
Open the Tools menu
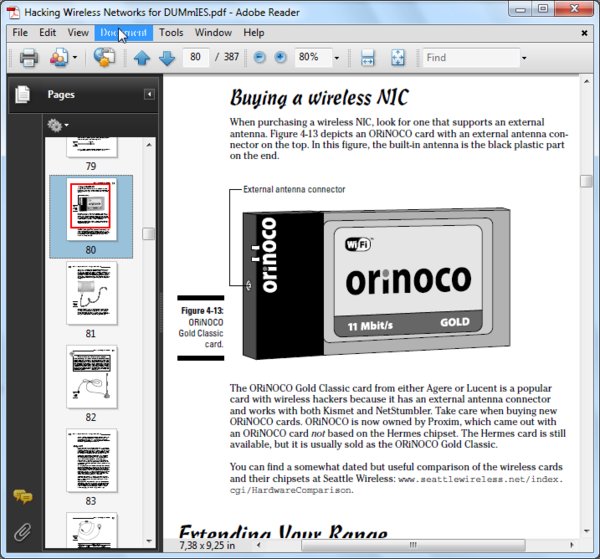(x=171, y=33)
